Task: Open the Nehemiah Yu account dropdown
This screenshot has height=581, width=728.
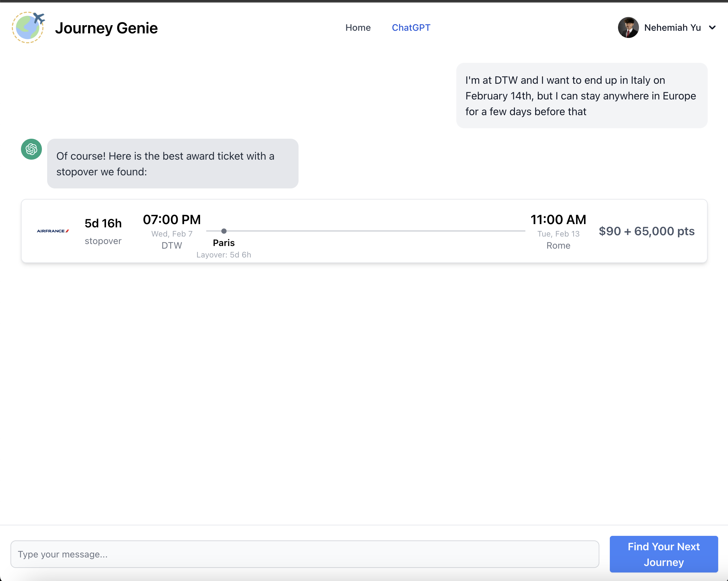Action: (x=672, y=28)
